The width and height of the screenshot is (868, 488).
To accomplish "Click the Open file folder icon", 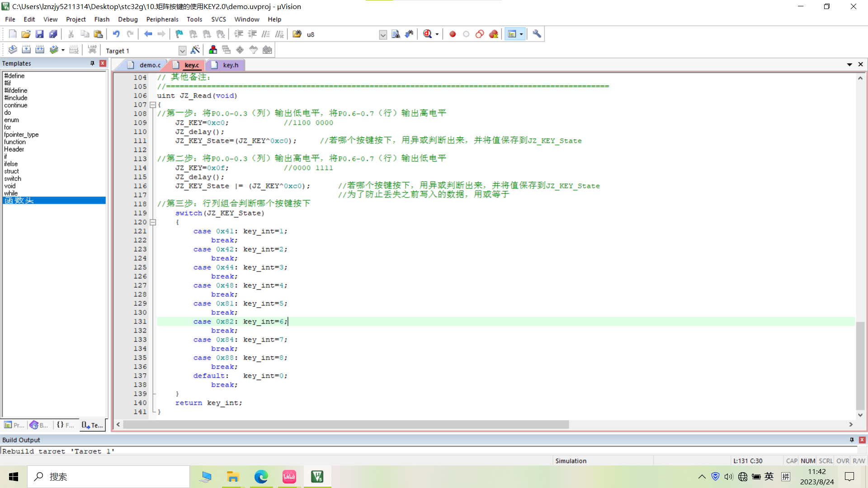I will pyautogui.click(x=26, y=34).
